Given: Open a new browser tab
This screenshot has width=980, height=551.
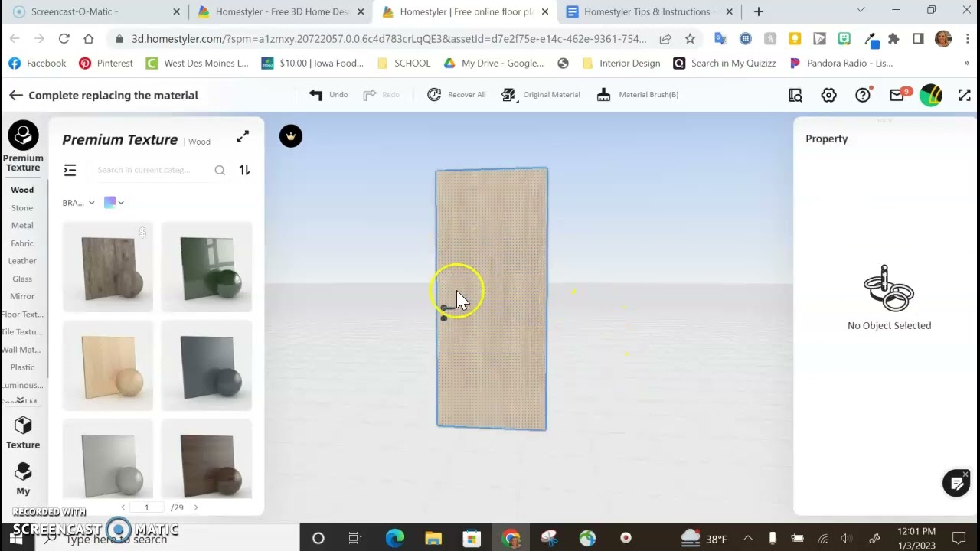Looking at the screenshot, I should tap(758, 11).
